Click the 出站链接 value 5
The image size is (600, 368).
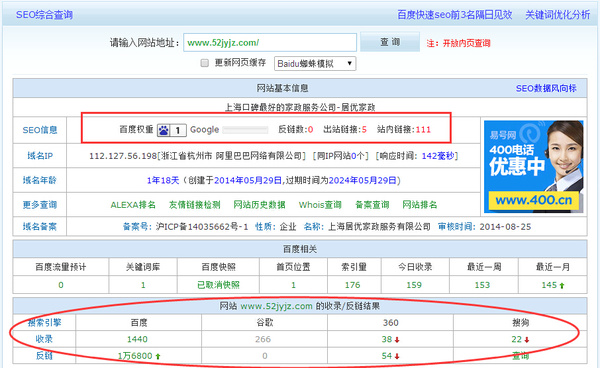(x=364, y=130)
